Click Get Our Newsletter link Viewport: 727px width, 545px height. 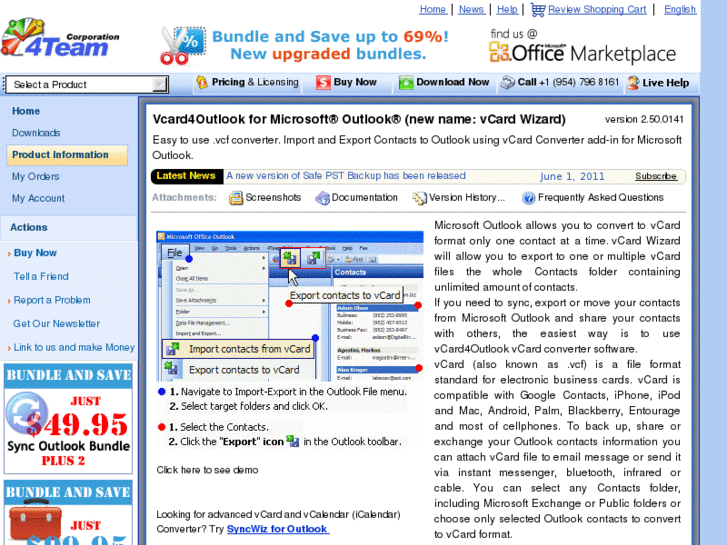[x=57, y=324]
